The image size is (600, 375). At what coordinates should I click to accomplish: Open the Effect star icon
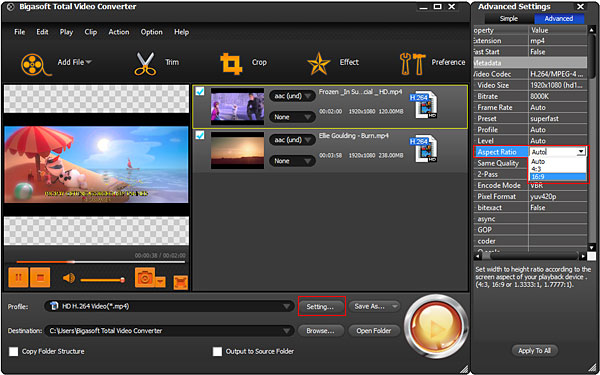click(x=318, y=64)
